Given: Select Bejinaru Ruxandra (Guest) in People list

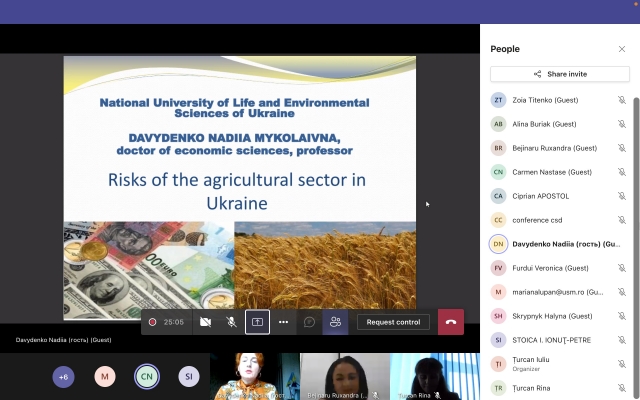Looking at the screenshot, I should point(560,148).
